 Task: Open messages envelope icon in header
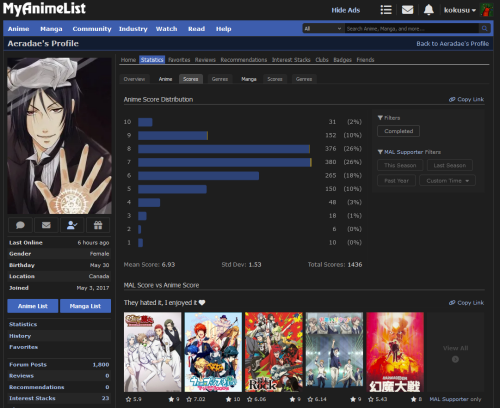[407, 10]
